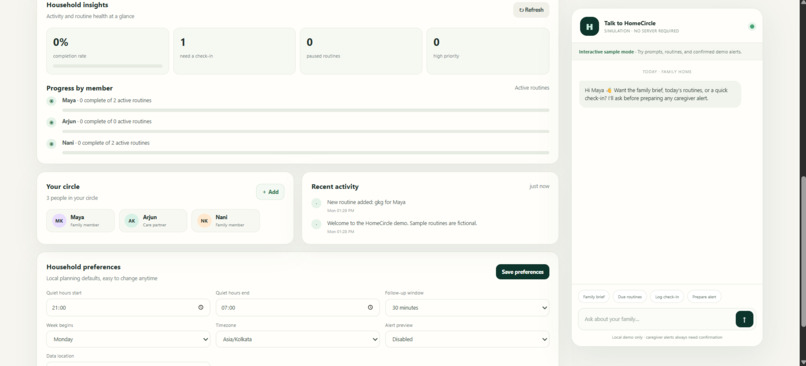Screen dimensions: 806x366
Task: Click Arjun's AK avatar in Your circle
Action: click(x=132, y=221)
